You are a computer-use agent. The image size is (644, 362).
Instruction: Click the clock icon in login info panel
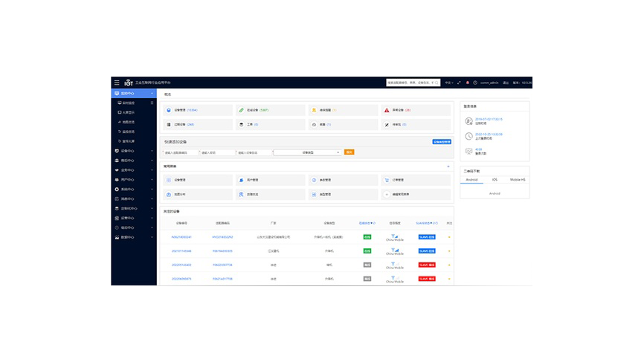coord(468,136)
